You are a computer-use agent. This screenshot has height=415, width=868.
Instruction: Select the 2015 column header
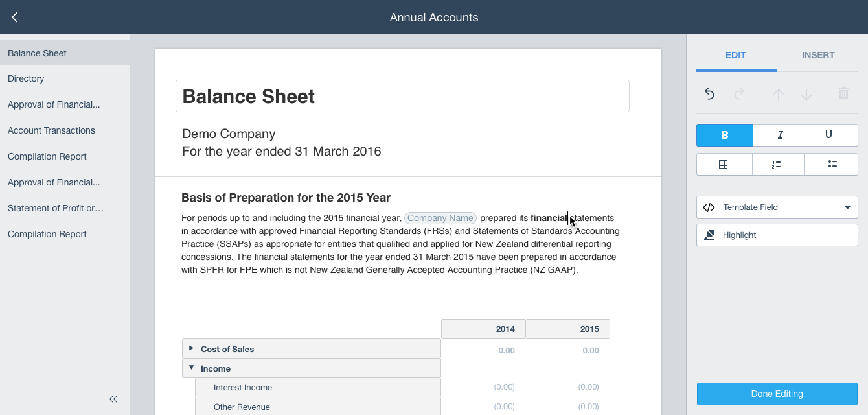click(x=567, y=329)
